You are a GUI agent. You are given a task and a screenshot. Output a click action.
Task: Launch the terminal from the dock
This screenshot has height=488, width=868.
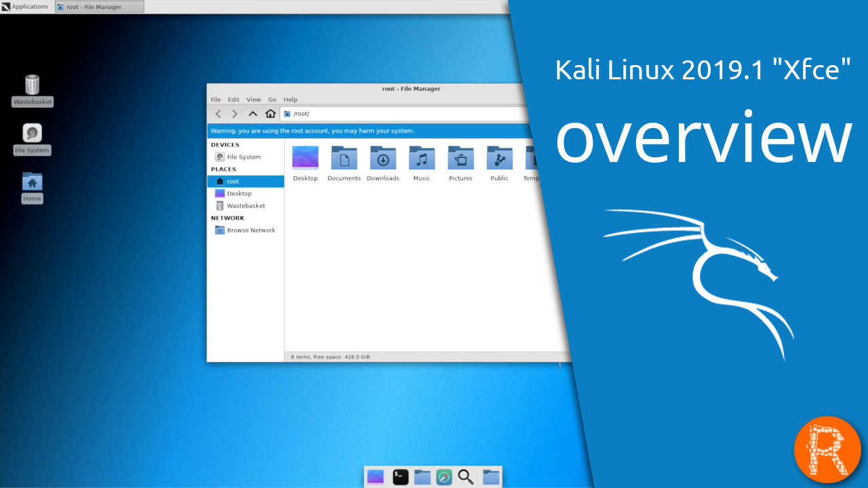click(400, 477)
